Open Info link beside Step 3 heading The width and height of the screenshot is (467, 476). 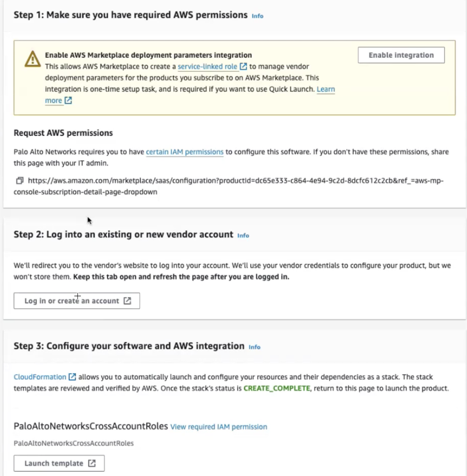(254, 347)
